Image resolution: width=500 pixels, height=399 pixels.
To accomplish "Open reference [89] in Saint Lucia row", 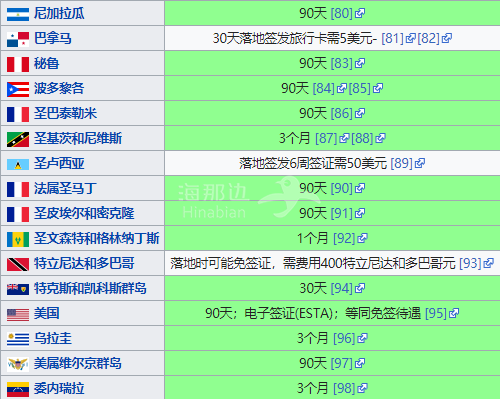I will [x=402, y=163].
